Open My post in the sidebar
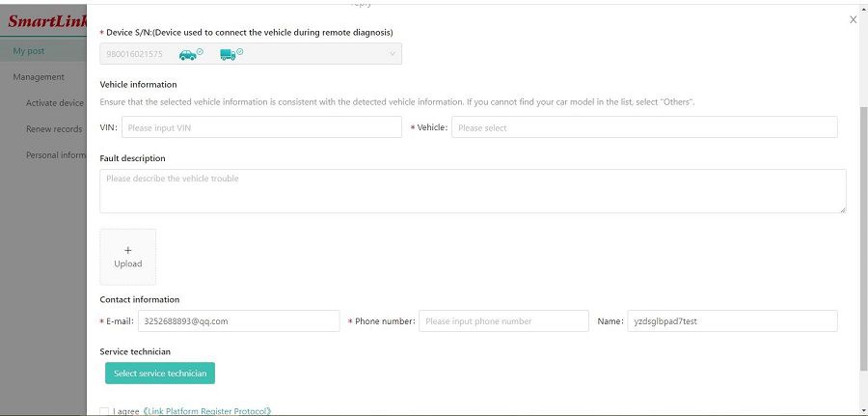This screenshot has width=868, height=416. [x=29, y=51]
